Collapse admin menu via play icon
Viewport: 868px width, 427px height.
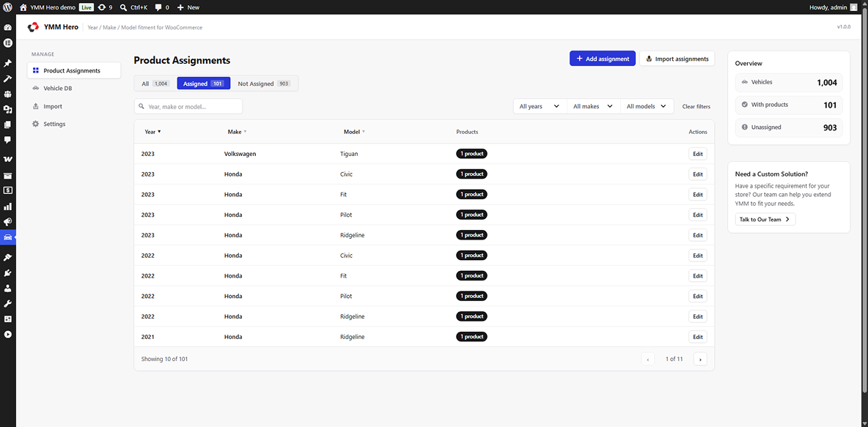click(8, 334)
